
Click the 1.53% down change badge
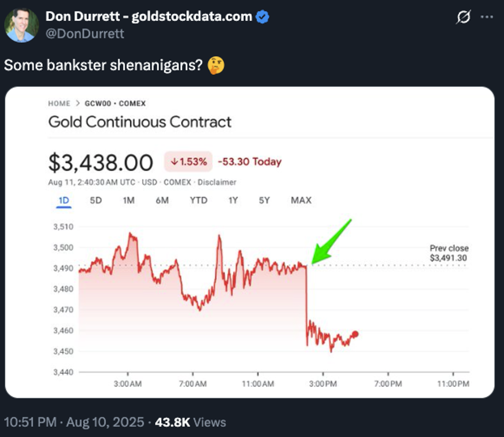(188, 161)
